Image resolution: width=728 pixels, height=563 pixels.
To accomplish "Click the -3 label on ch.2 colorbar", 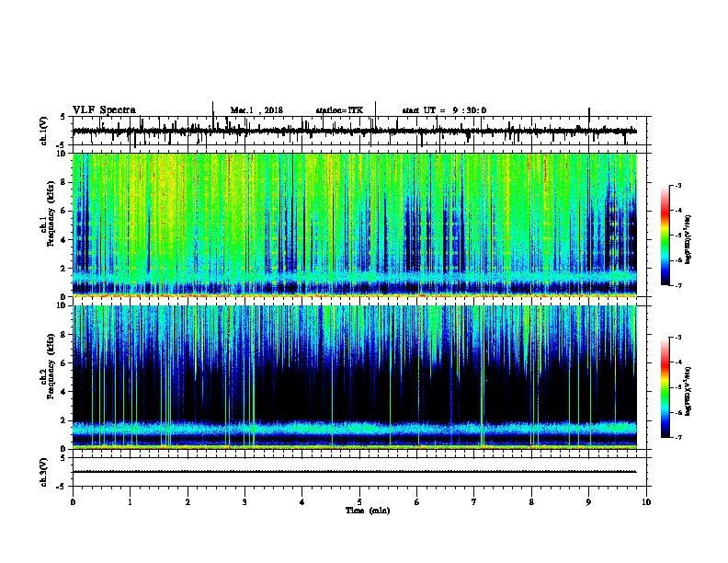I will (x=677, y=338).
